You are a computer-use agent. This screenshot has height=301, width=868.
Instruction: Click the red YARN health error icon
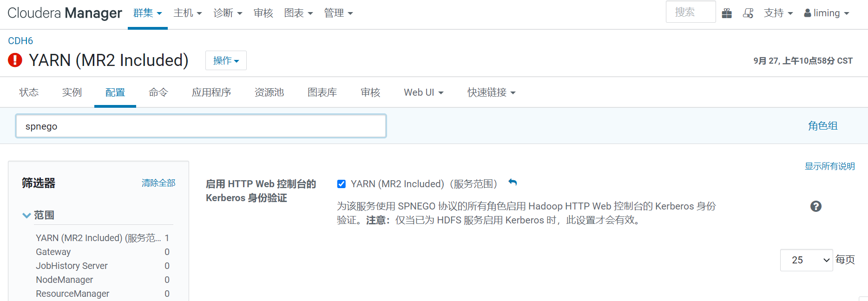click(15, 60)
